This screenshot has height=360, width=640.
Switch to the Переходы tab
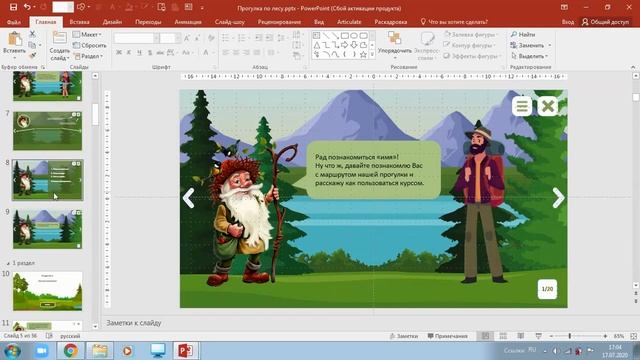point(148,22)
